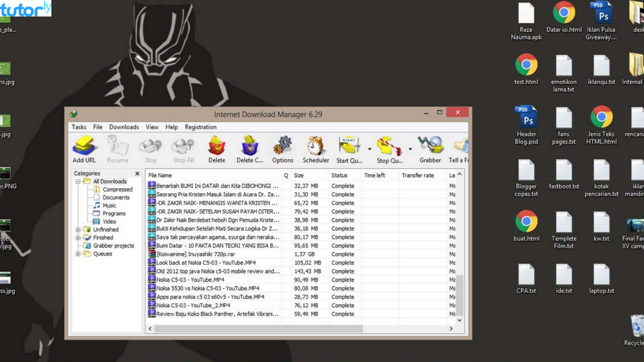Click the Add URL toolbar icon
Image resolution: width=644 pixels, height=362 pixels.
(84, 149)
